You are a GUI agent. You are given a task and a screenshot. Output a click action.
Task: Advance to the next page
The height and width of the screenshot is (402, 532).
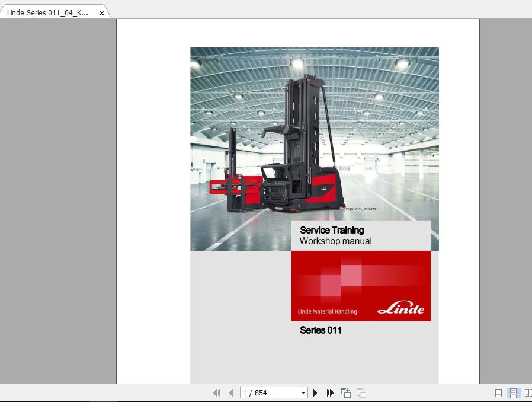[315, 393]
